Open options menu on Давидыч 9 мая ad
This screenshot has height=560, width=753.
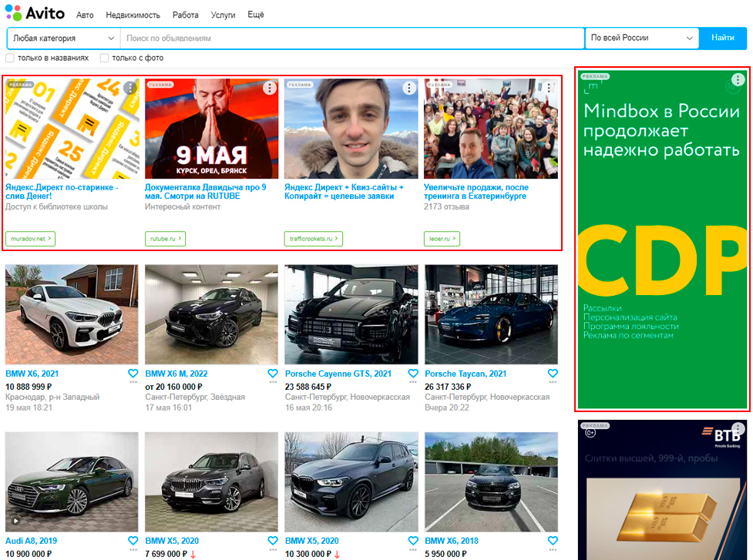(x=270, y=88)
